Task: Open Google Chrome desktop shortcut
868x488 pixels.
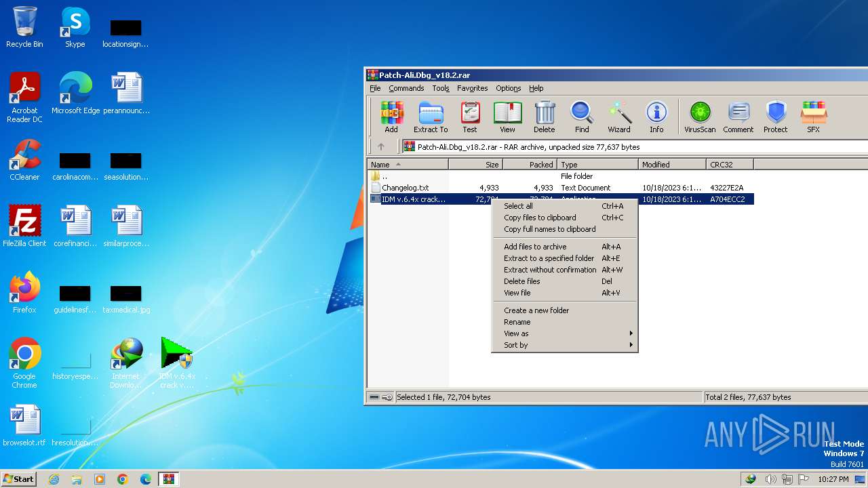Action: tap(24, 363)
